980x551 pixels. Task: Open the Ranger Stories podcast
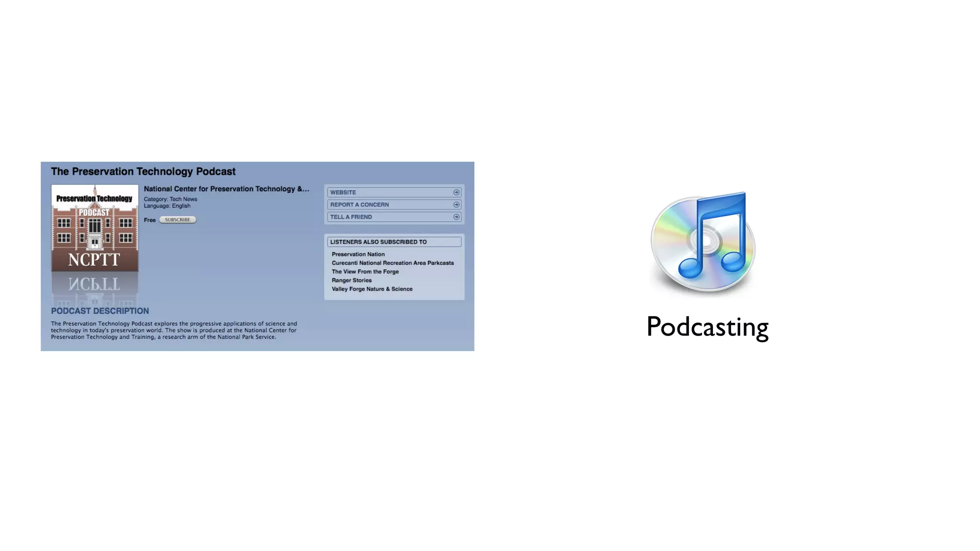(352, 280)
